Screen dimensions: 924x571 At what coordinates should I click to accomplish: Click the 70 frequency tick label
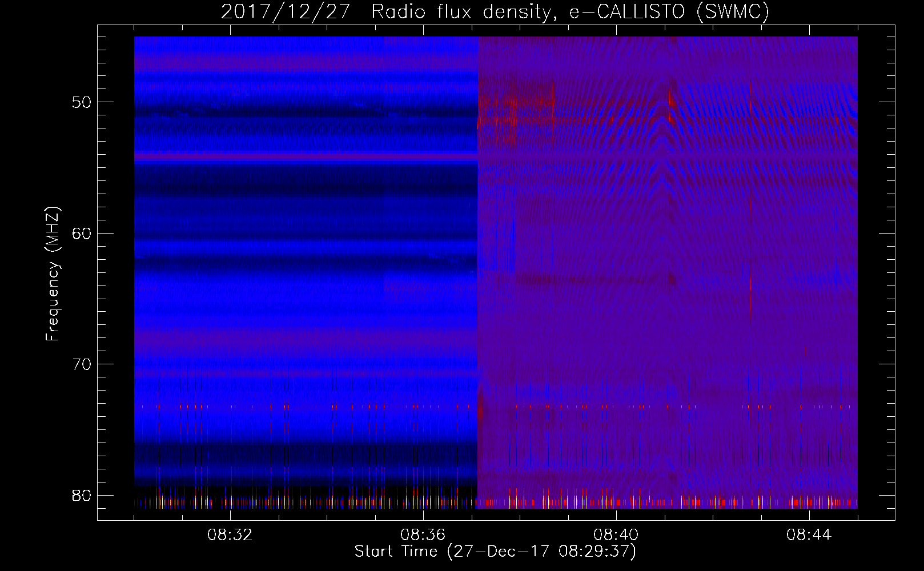(x=82, y=364)
